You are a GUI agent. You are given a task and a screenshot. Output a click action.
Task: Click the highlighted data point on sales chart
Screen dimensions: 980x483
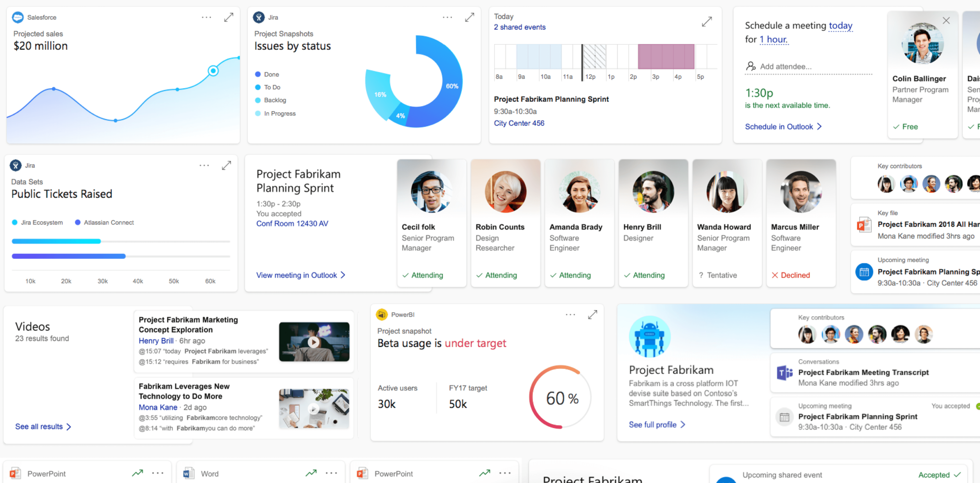tap(213, 71)
